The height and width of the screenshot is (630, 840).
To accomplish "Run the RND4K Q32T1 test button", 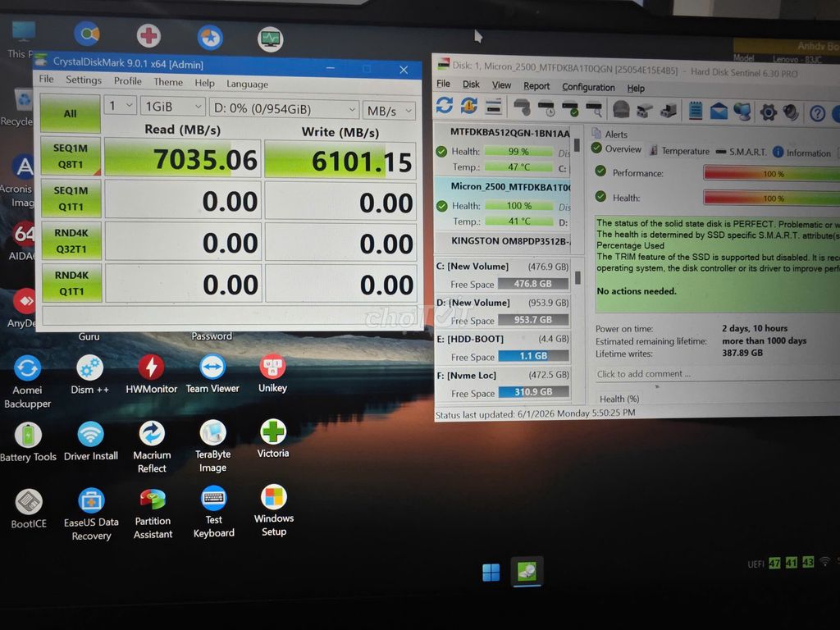I will pyautogui.click(x=71, y=240).
